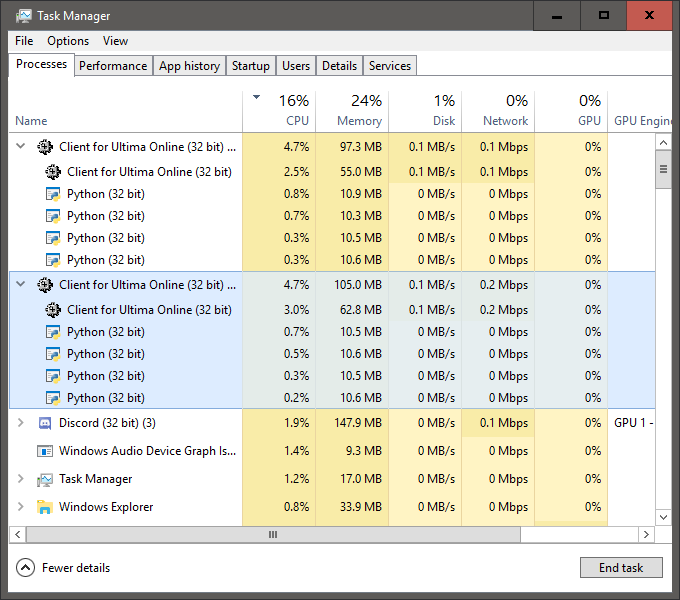
Task: Click the Task Manager process row icon
Action: (x=45, y=479)
